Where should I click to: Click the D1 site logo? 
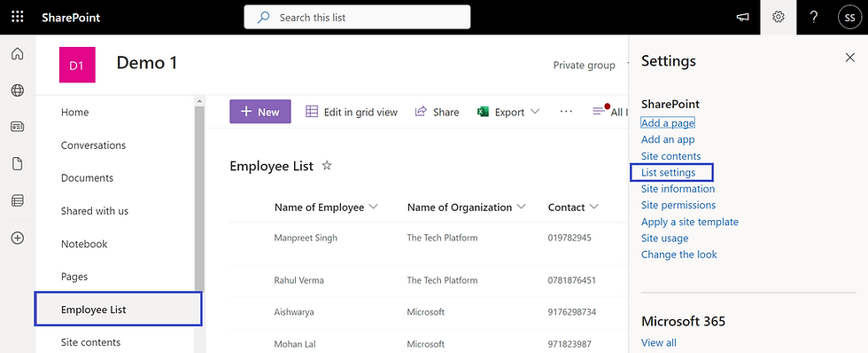77,65
